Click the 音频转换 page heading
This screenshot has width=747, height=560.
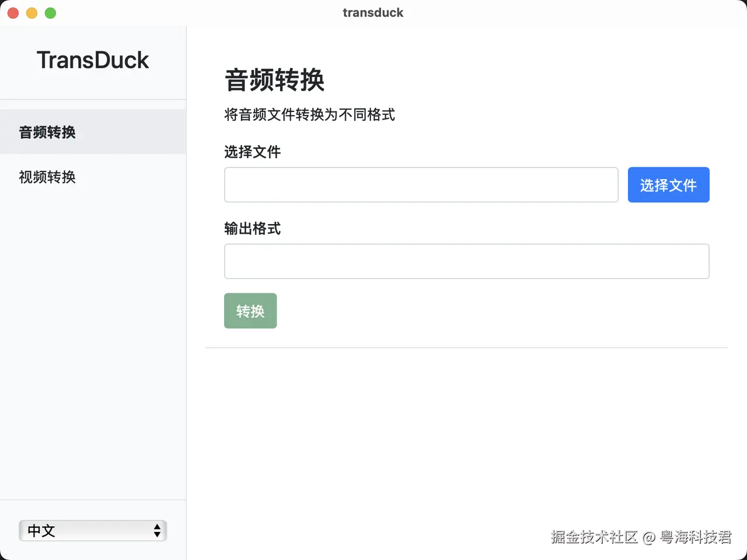point(274,80)
